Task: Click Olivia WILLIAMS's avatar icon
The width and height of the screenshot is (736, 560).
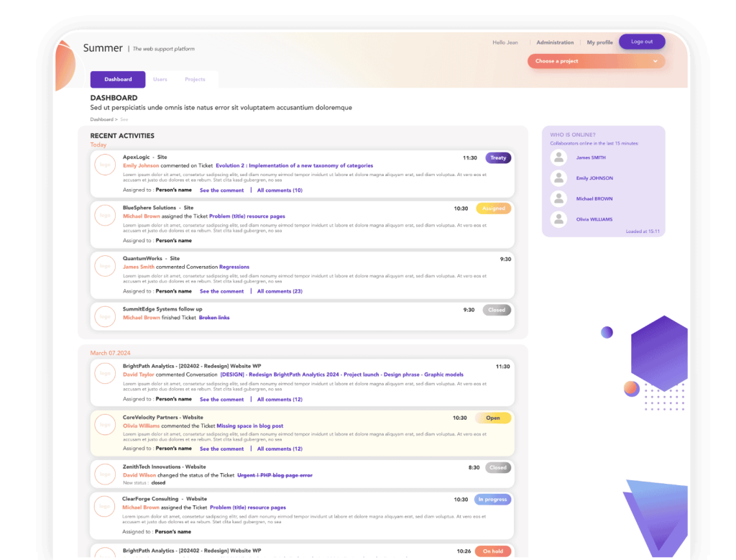Action: click(558, 219)
